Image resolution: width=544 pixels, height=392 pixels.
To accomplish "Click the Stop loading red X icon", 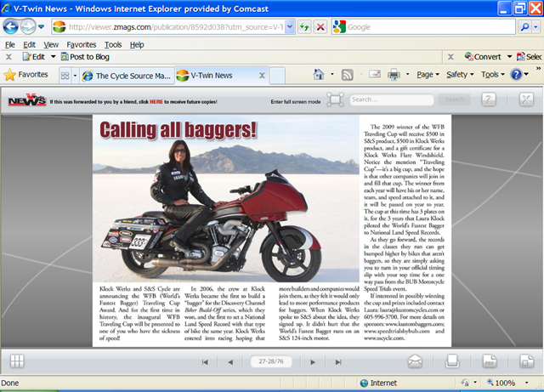I will tap(320, 27).
